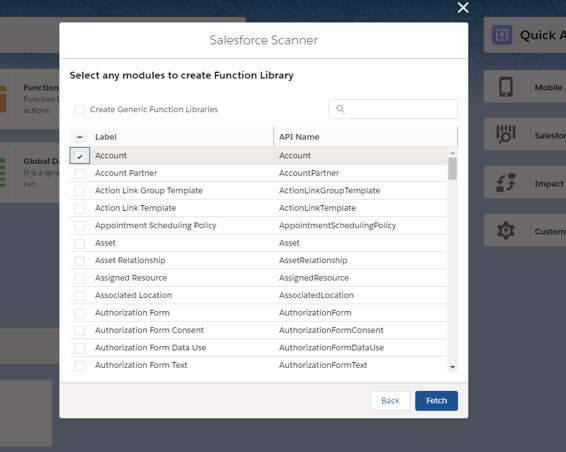This screenshot has width=566, height=452.
Task: Click the list scrollbar down arrow
Action: pyautogui.click(x=452, y=367)
